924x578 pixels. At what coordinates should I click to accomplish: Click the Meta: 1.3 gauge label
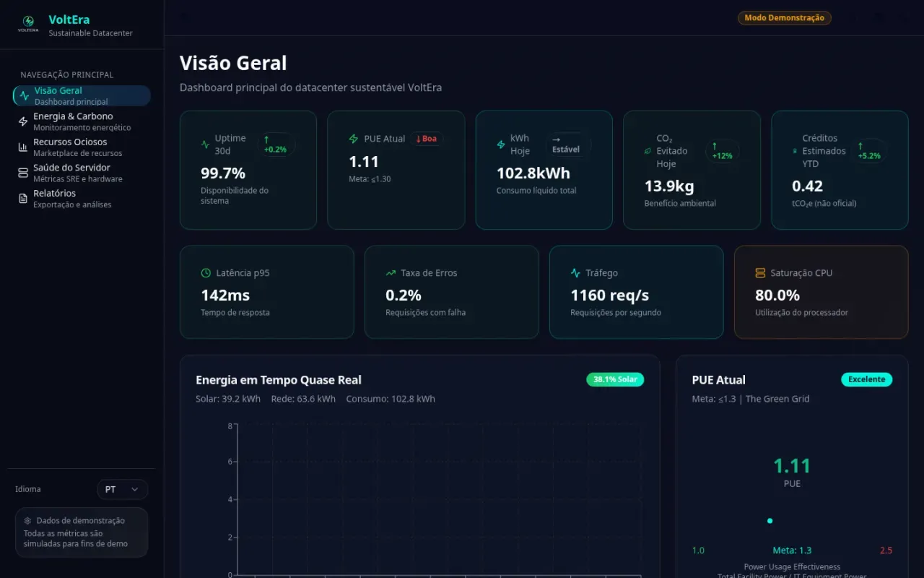[792, 551]
